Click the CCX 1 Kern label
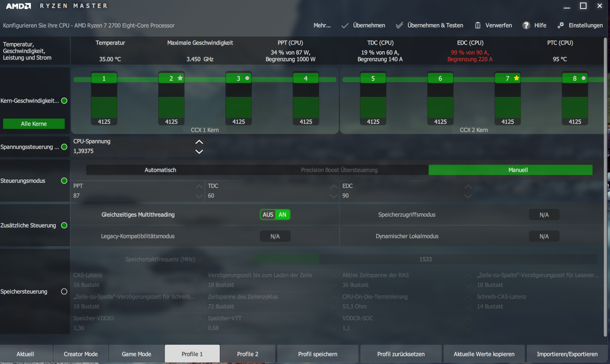610x364 pixels. [x=205, y=130]
